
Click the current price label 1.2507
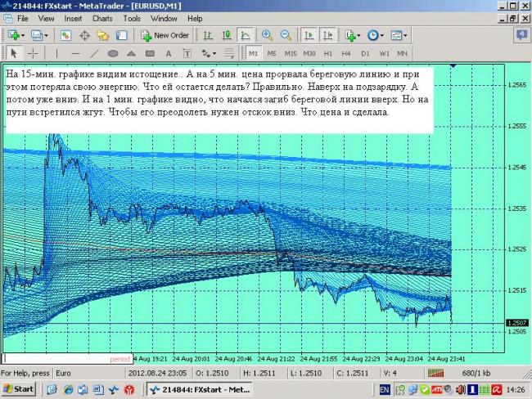[x=516, y=323]
